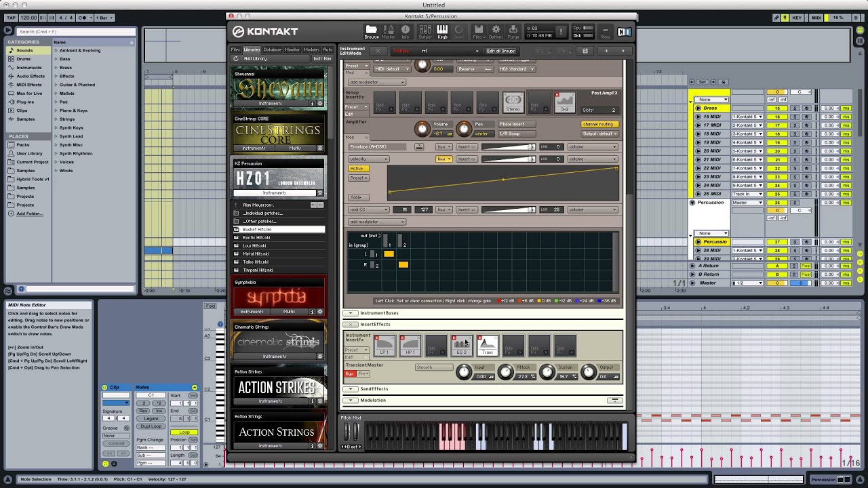Click the Purge icon in Kontakt header

tap(513, 31)
